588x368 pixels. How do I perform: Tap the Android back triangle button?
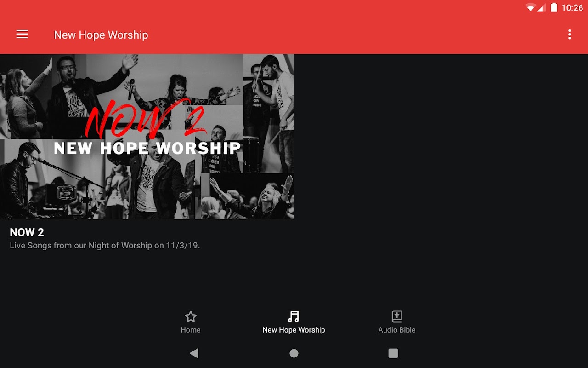click(194, 353)
